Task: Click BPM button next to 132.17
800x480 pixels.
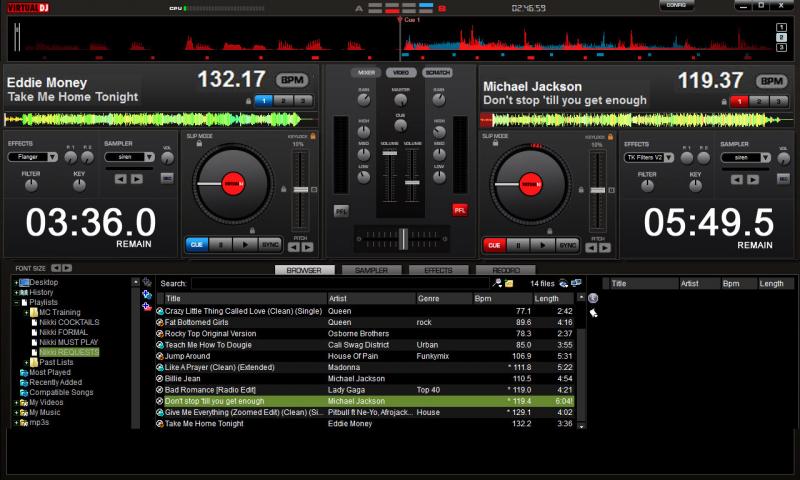Action: tap(292, 80)
